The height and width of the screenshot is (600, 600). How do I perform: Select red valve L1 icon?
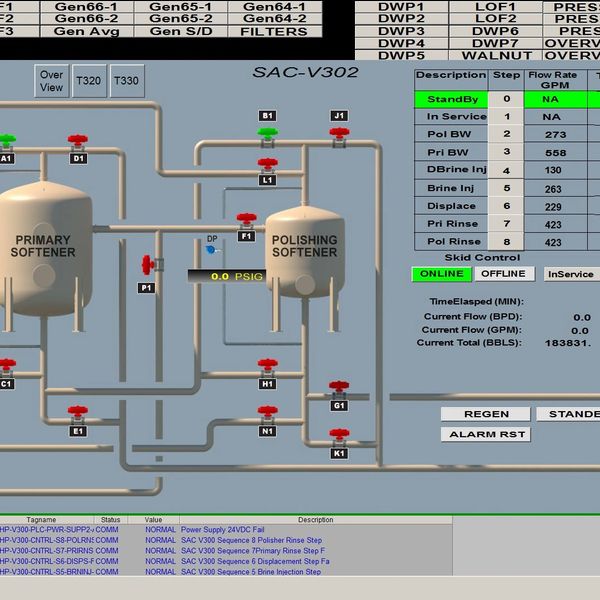pos(267,164)
